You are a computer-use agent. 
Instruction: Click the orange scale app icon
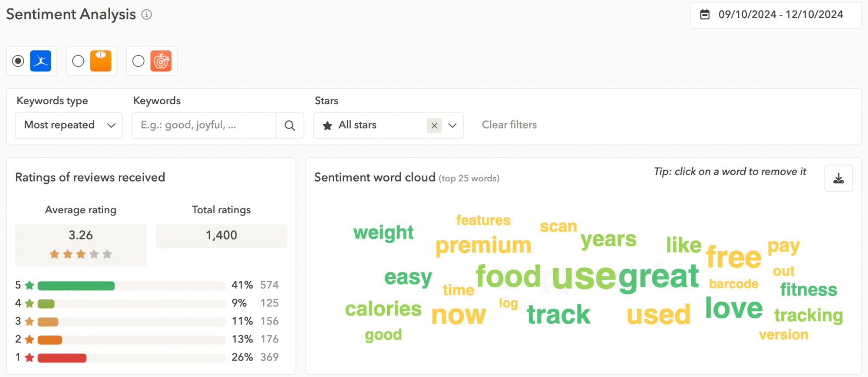pyautogui.click(x=101, y=61)
